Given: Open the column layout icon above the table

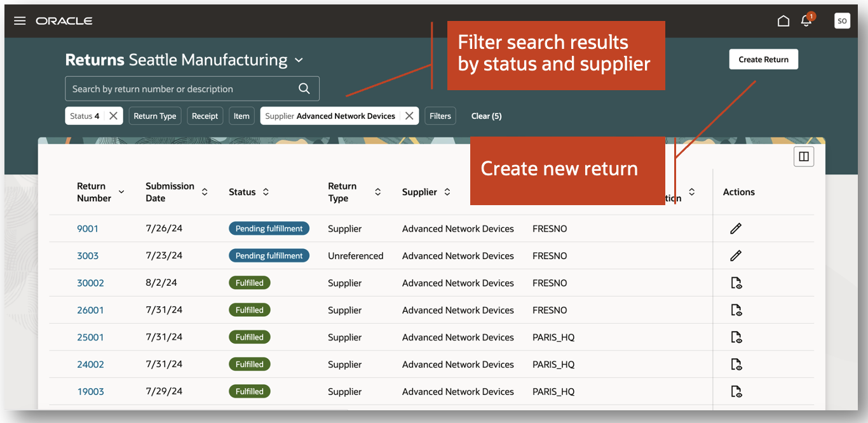Looking at the screenshot, I should (804, 156).
